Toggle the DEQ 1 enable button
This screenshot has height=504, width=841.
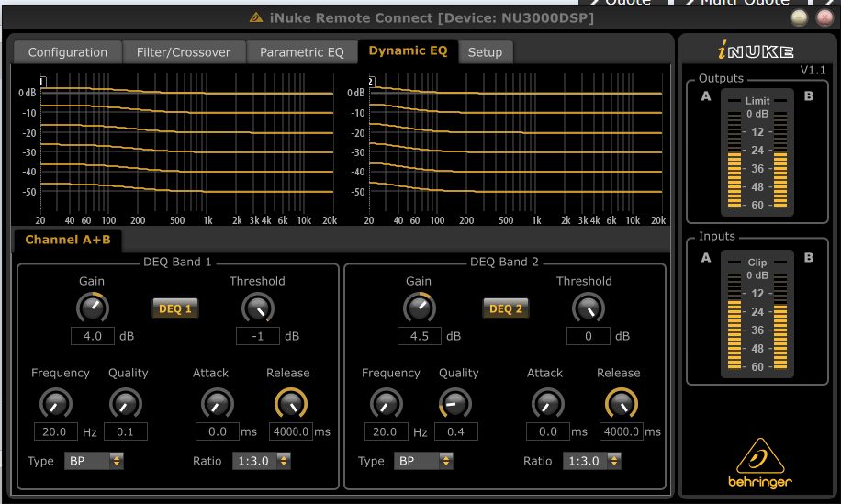click(175, 308)
